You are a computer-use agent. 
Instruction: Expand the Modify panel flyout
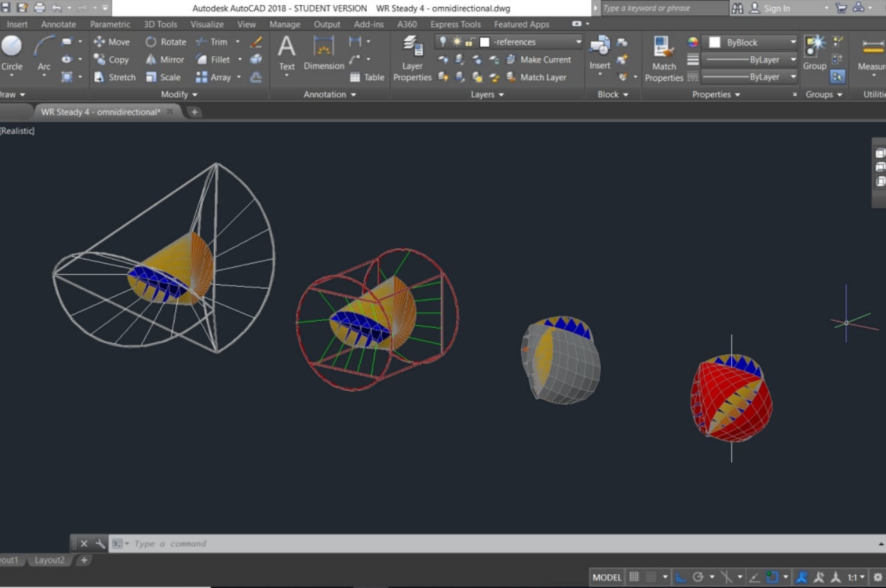(179, 94)
